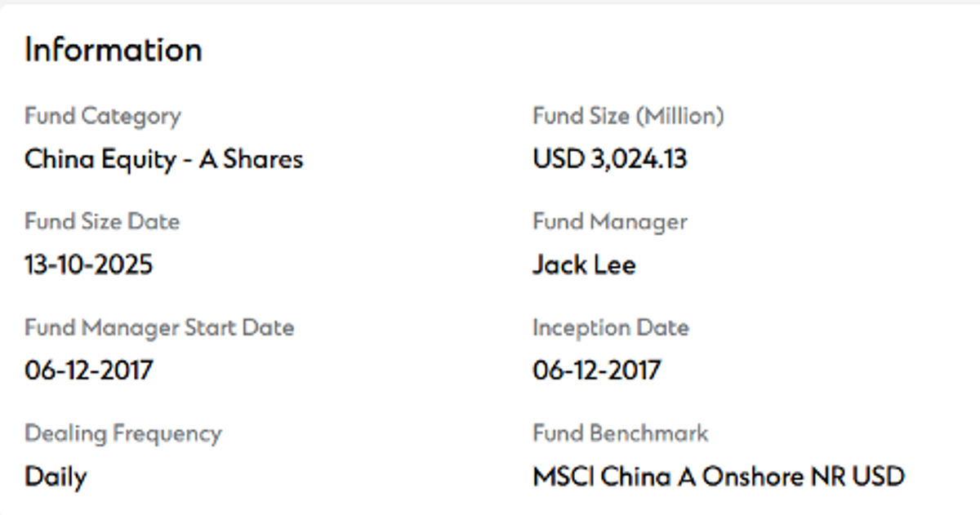Click the Fund Category label
Viewport: 980px width, 515px height.
(102, 116)
